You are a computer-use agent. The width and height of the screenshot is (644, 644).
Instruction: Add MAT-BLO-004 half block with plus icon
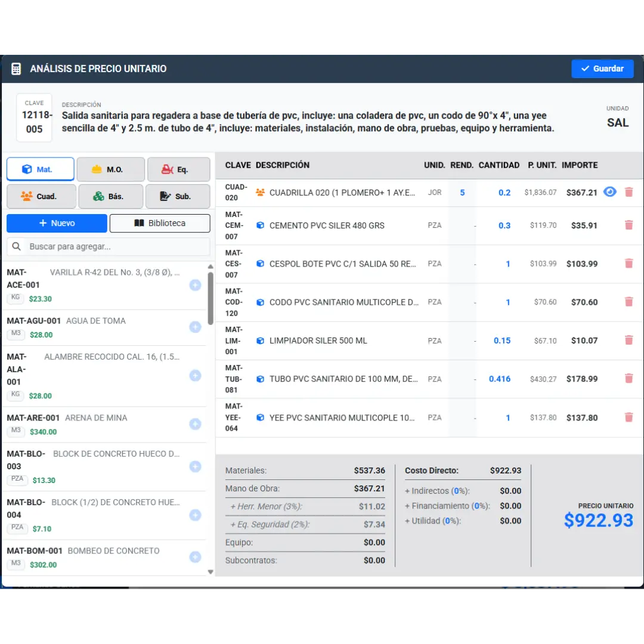click(x=195, y=515)
